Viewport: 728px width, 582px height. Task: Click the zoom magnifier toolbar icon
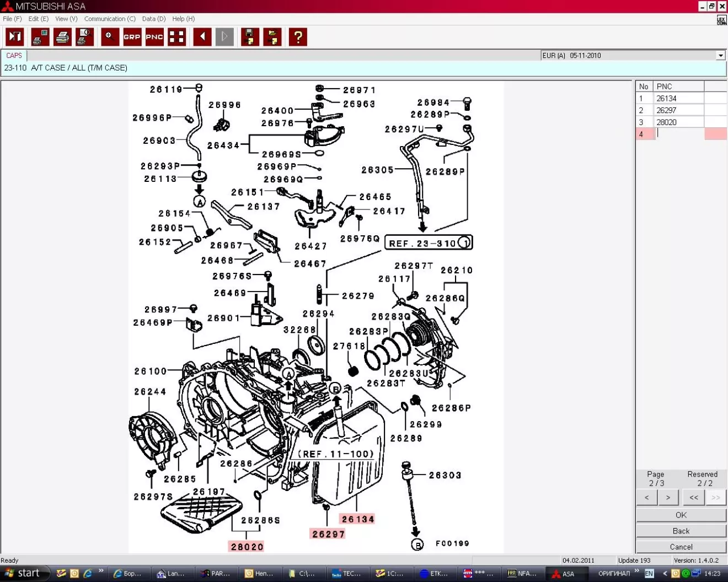click(x=110, y=37)
